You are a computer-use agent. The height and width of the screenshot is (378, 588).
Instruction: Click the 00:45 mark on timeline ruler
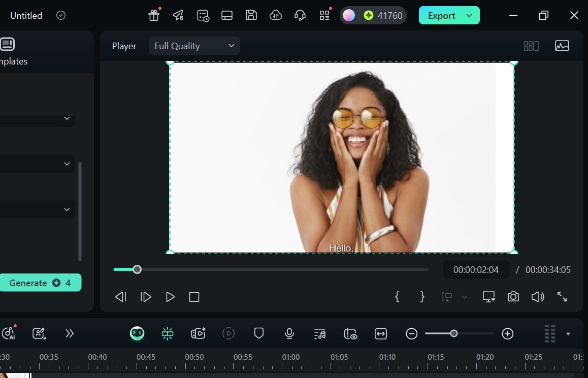point(146,357)
